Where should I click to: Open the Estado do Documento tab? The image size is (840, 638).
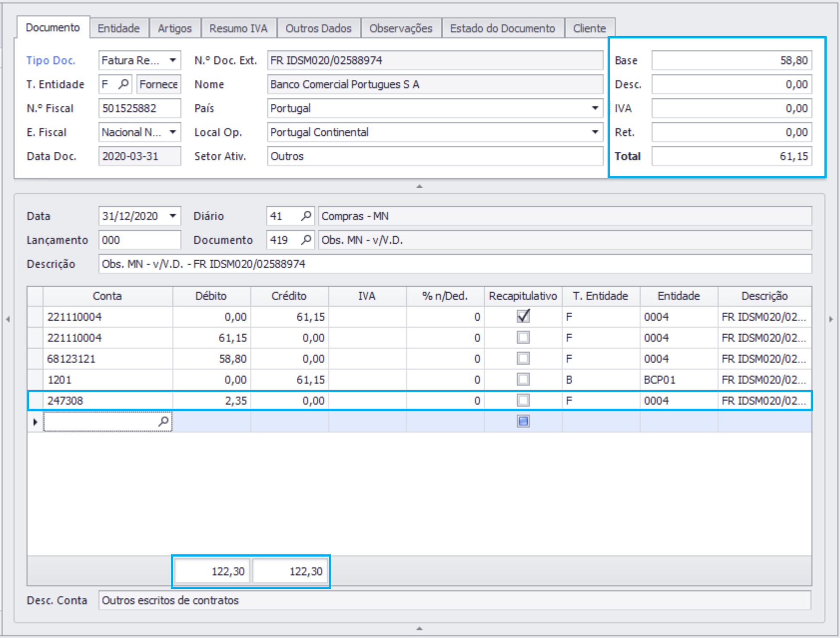tap(502, 28)
